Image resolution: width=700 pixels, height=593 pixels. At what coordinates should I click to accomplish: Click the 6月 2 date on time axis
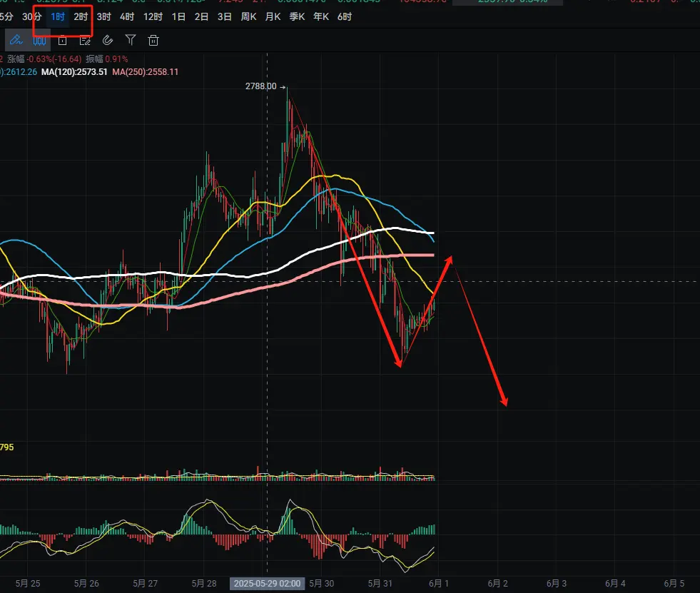point(498,584)
